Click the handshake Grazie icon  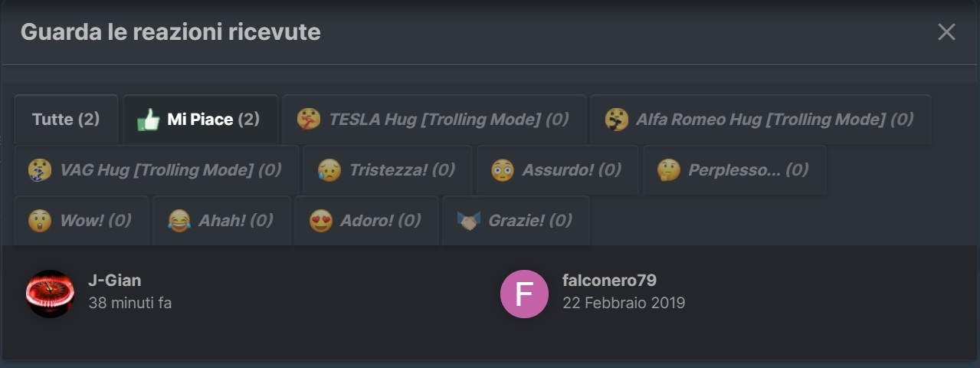click(468, 221)
